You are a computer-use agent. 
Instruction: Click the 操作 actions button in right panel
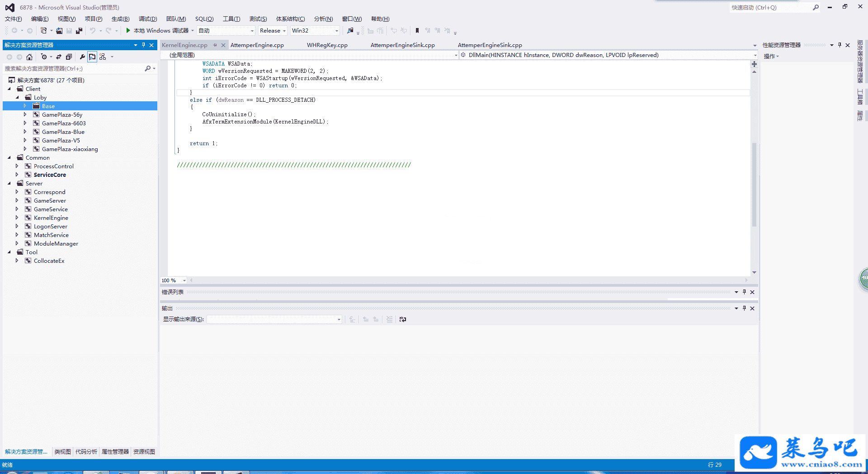point(771,57)
